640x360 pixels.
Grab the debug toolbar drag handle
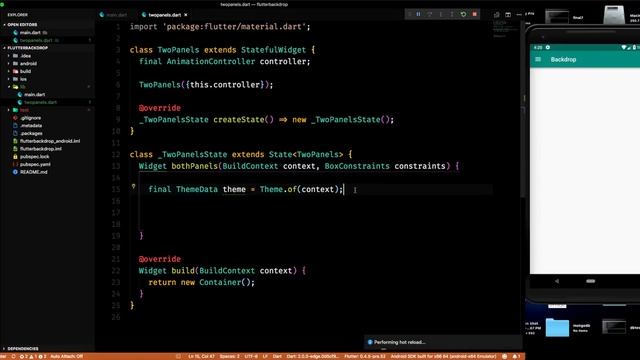409,14
